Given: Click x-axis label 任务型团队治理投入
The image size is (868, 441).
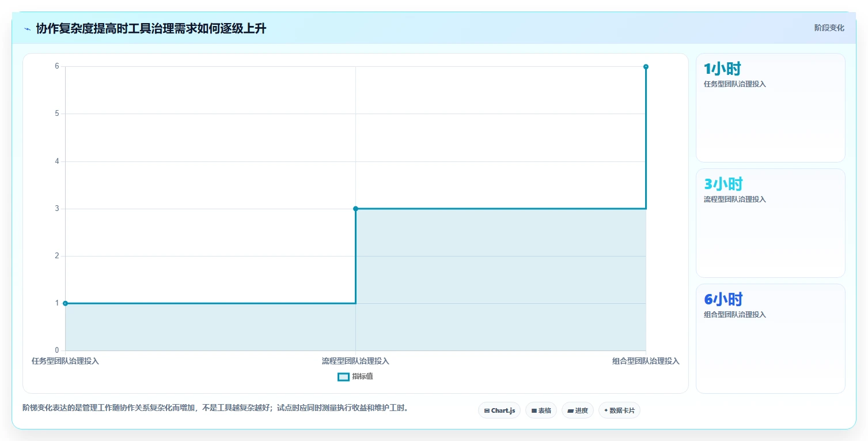Looking at the screenshot, I should click(65, 361).
